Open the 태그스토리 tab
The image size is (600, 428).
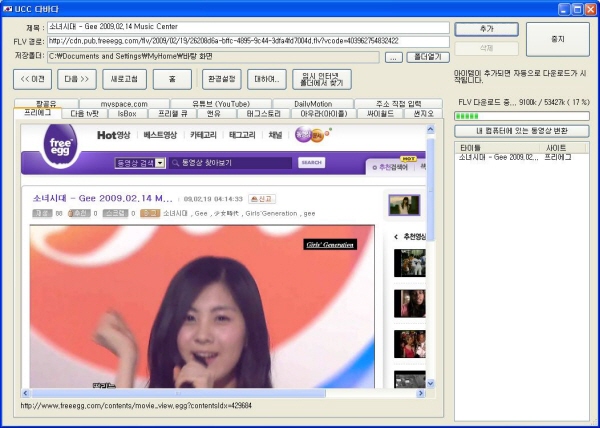click(x=264, y=114)
